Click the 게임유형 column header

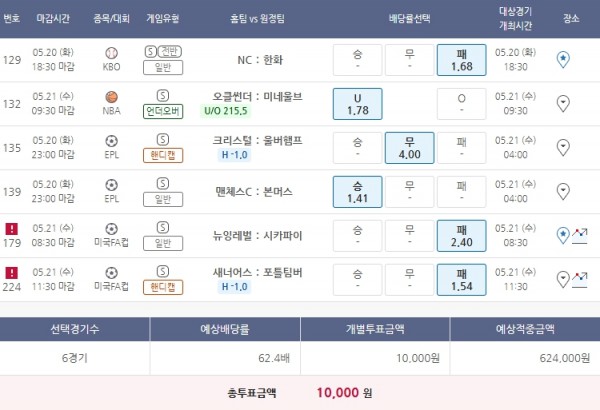coord(163,17)
